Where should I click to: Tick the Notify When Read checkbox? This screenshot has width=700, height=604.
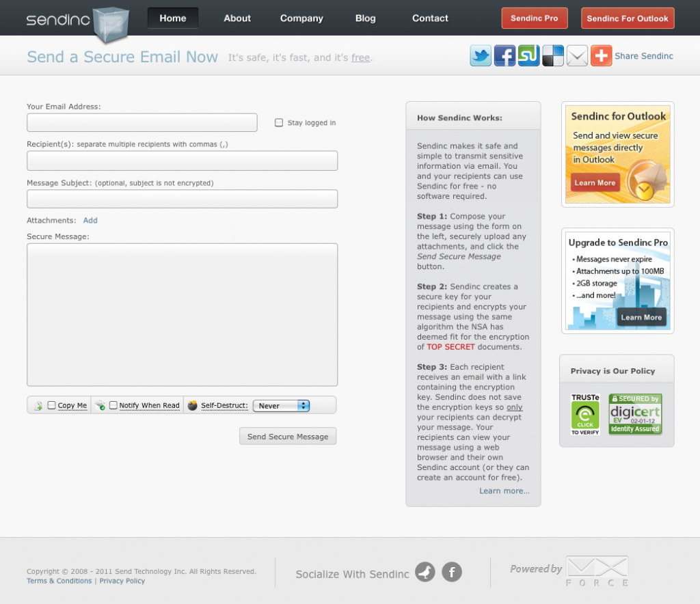(x=113, y=405)
